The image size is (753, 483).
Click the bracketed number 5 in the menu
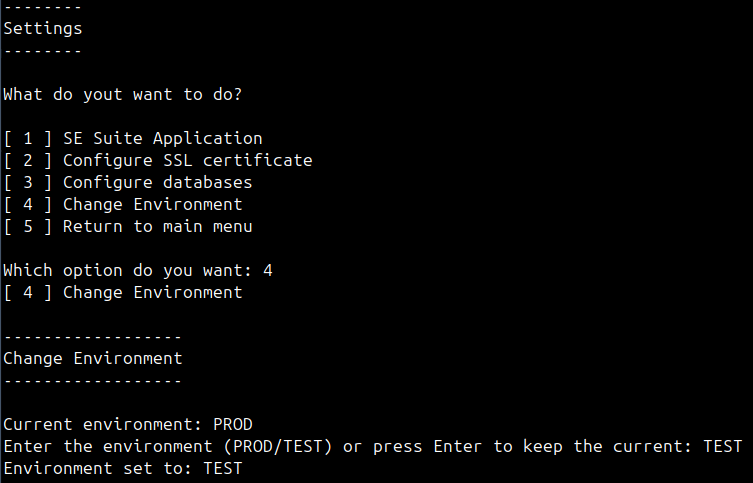28,227
